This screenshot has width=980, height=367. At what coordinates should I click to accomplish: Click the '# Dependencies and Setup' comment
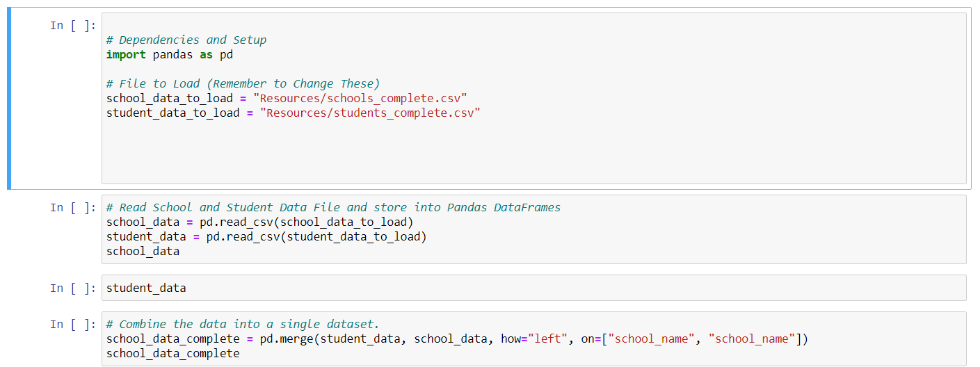pyautogui.click(x=186, y=40)
